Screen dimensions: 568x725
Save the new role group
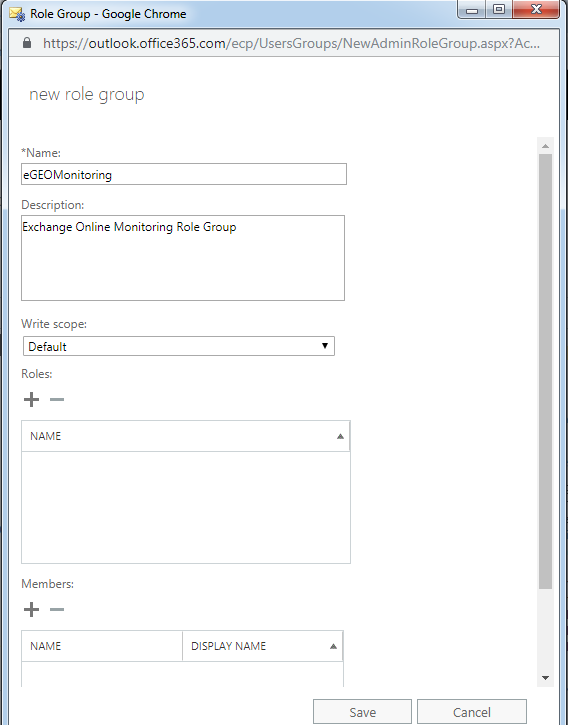point(362,712)
